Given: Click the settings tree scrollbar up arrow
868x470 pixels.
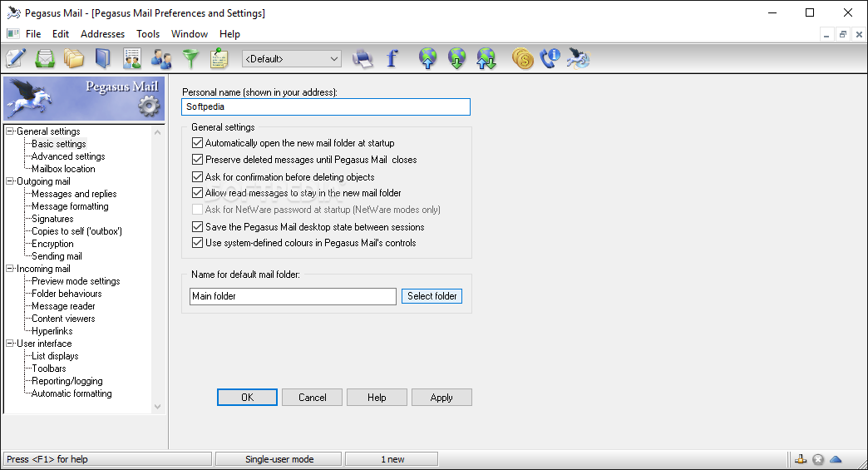Looking at the screenshot, I should [x=158, y=132].
